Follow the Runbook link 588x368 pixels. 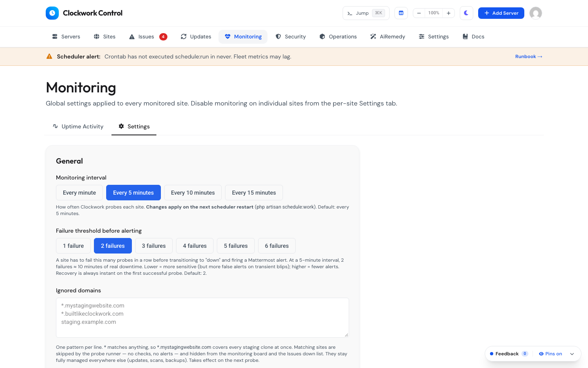click(529, 56)
